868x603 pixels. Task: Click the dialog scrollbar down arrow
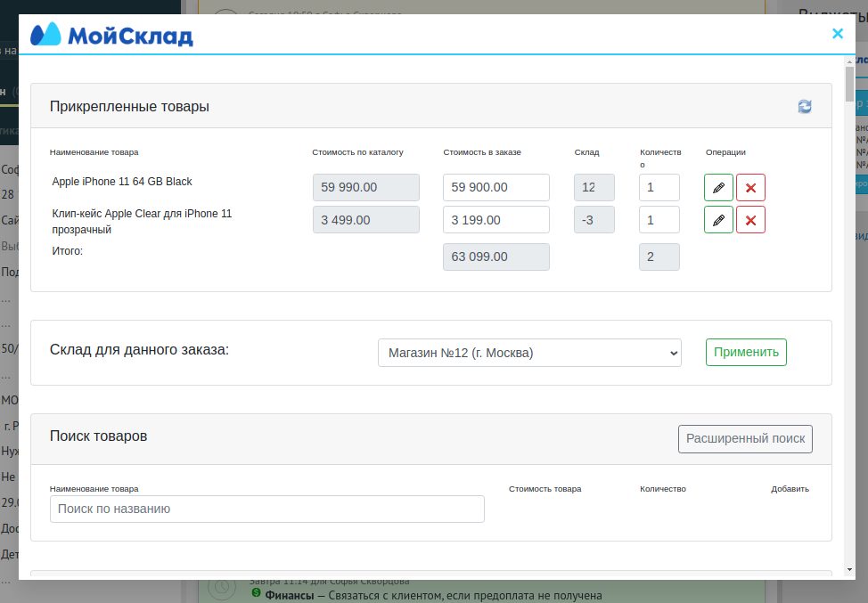[850, 570]
